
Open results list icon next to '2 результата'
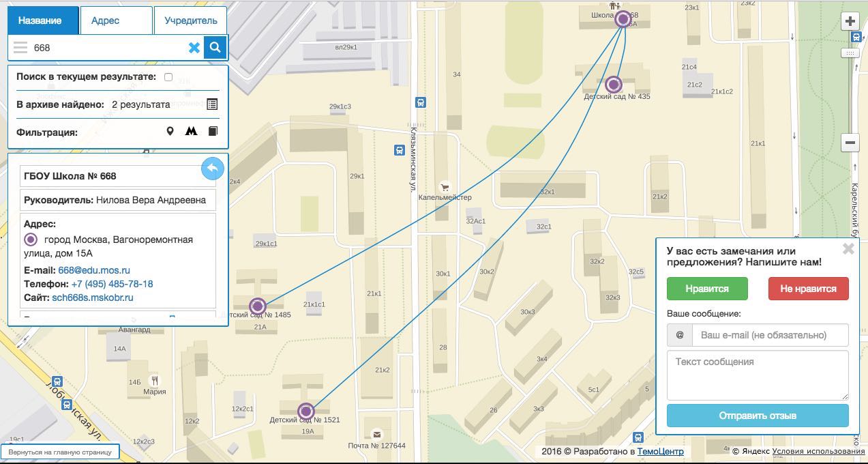pyautogui.click(x=212, y=104)
